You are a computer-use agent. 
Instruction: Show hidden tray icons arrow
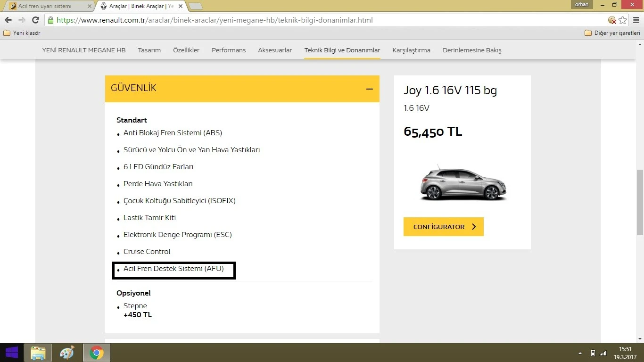click(580, 353)
